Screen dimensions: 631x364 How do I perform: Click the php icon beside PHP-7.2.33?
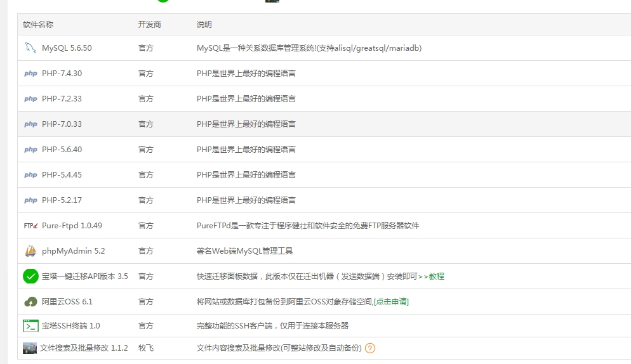coord(30,98)
